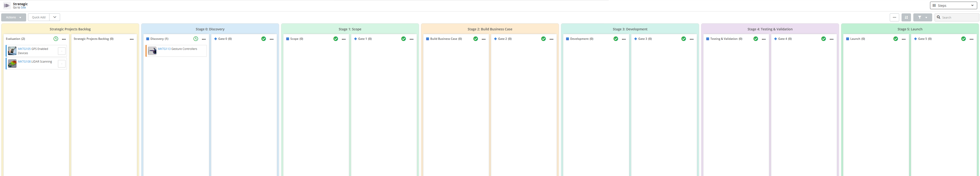This screenshot has width=980, height=176.
Task: Click the Evaluation column clock icon
Action: (56, 39)
